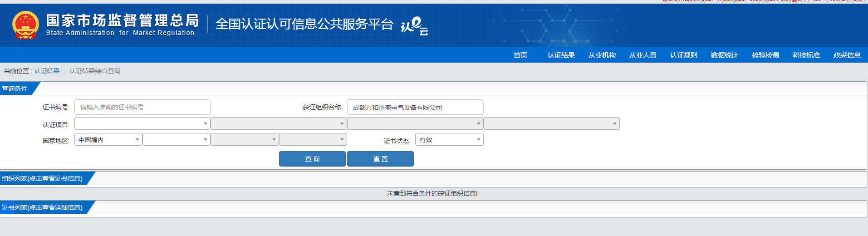Open the fourth 国家地区 dropdown
This screenshot has height=236, width=868.
(313, 139)
